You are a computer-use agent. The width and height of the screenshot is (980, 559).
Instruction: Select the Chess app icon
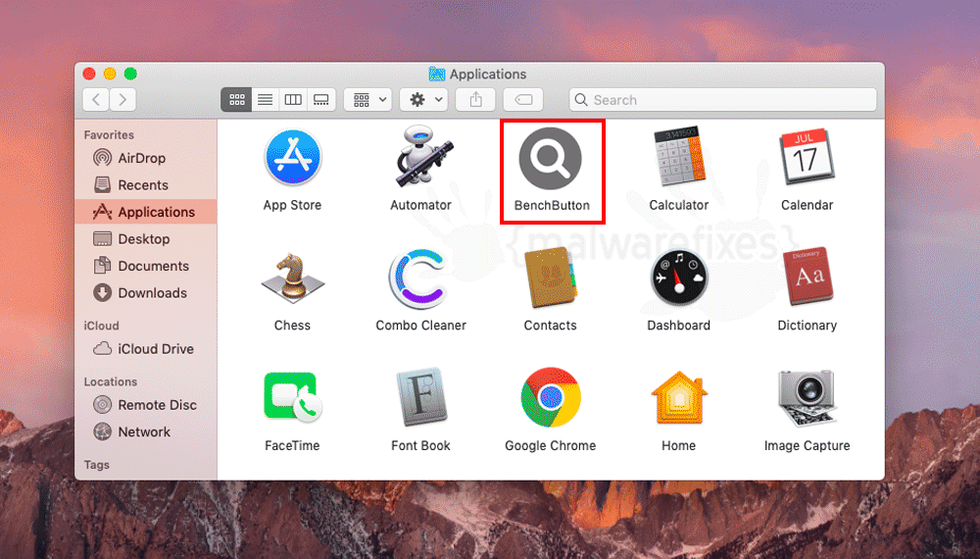[292, 278]
